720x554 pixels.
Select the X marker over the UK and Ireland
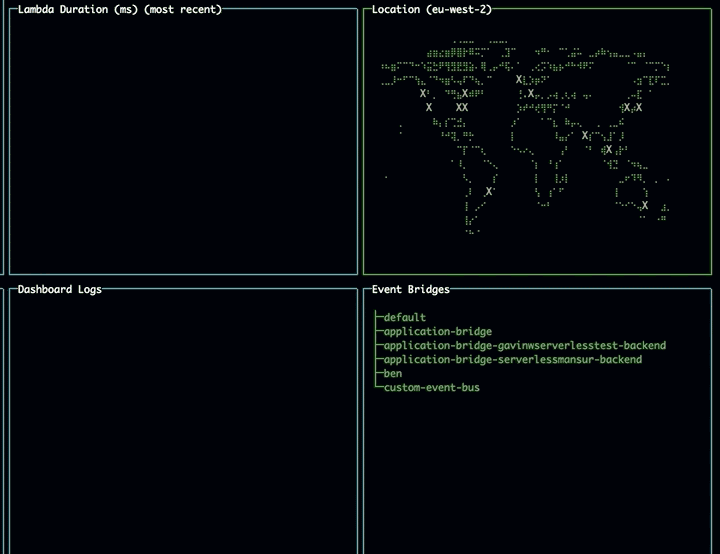point(519,79)
